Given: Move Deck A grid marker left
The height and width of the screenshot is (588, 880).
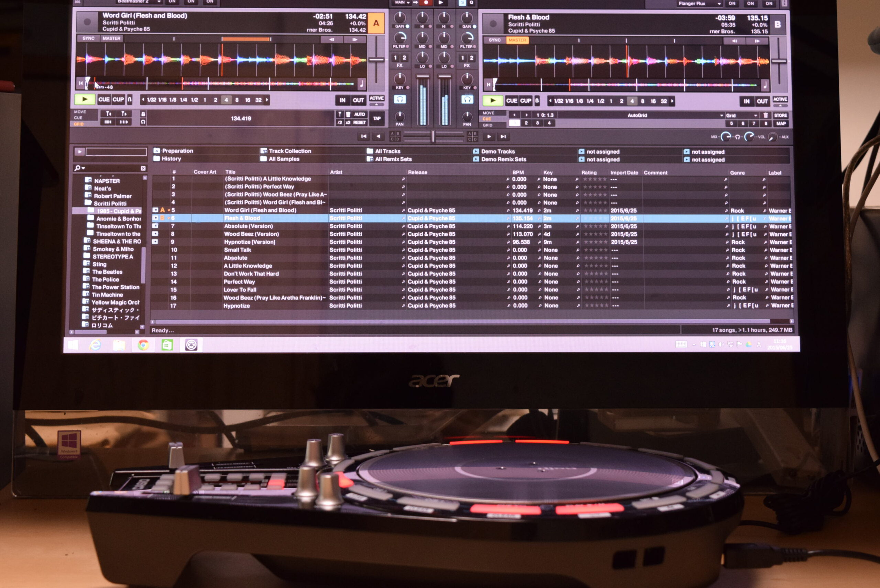Looking at the screenshot, I should [108, 114].
